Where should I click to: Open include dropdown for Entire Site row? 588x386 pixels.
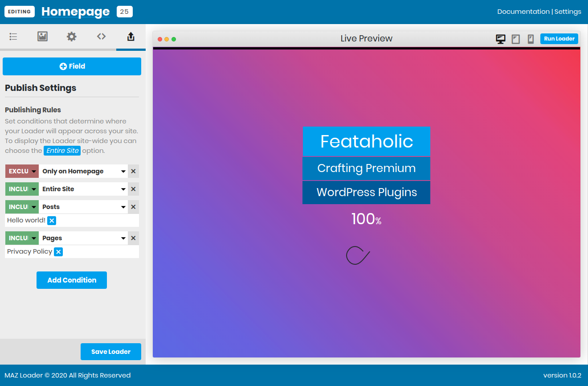(x=22, y=189)
